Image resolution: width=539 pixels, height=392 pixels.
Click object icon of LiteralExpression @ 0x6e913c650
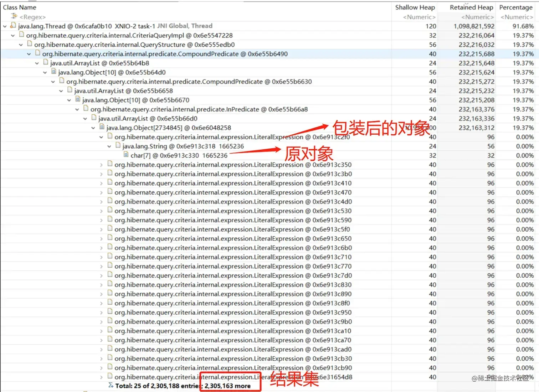[x=110, y=238]
